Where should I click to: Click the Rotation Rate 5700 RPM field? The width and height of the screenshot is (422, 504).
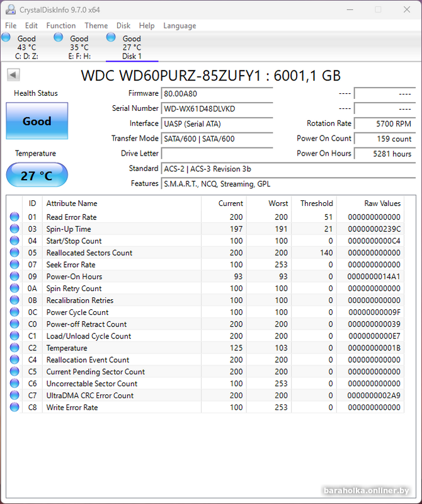point(385,123)
